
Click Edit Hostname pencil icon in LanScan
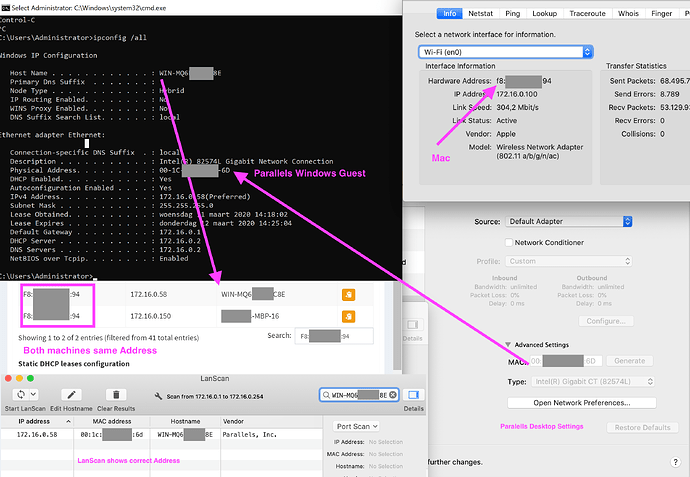tap(71, 394)
